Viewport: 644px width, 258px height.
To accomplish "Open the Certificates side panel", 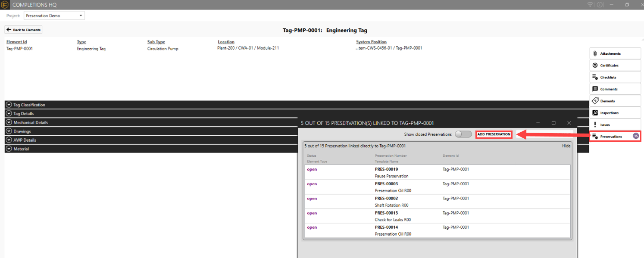I will pos(615,65).
